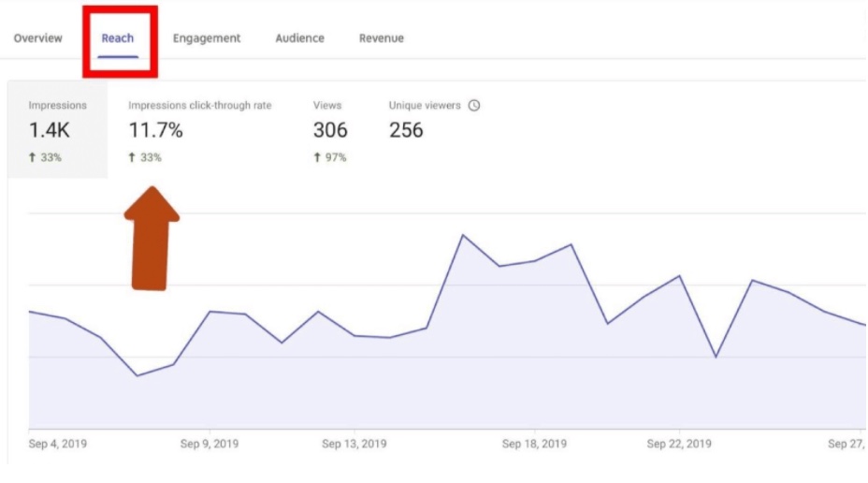Viewport: 868px width, 483px height.
Task: Click the Sep 9, 2019 axis label
Action: (x=210, y=444)
